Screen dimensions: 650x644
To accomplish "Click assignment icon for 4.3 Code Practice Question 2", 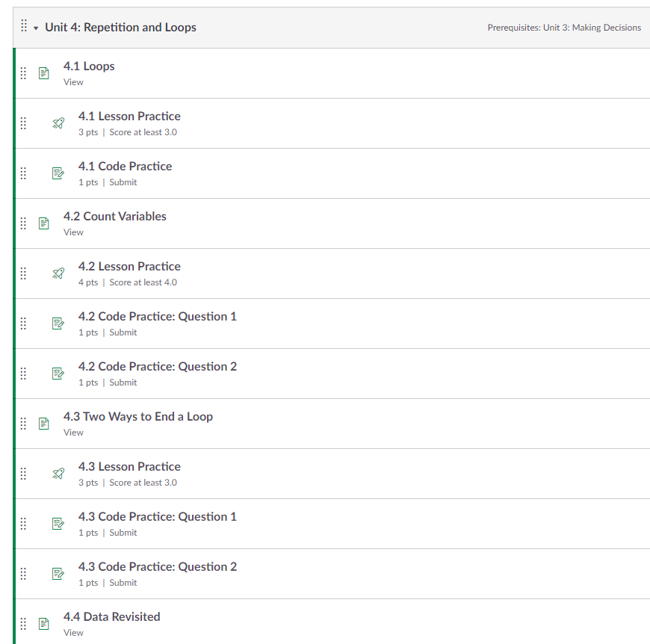I will pos(58,574).
